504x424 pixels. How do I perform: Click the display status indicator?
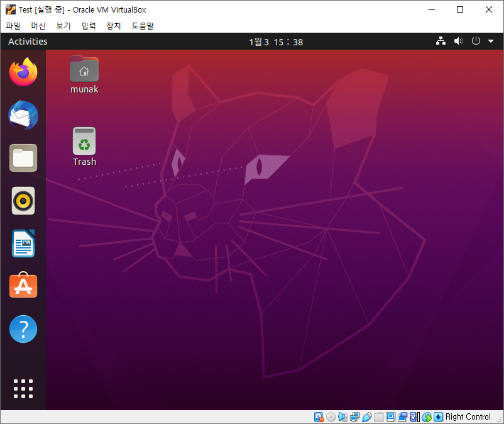click(x=390, y=417)
